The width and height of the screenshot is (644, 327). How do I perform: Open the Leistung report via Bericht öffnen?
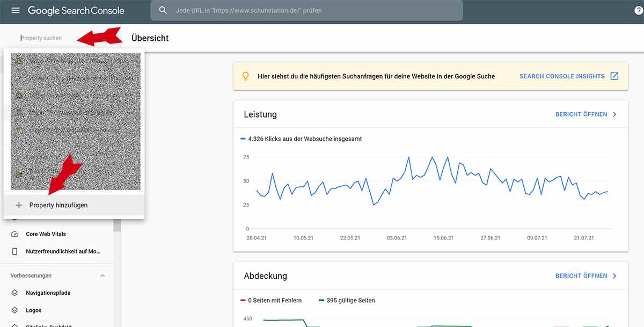click(581, 114)
